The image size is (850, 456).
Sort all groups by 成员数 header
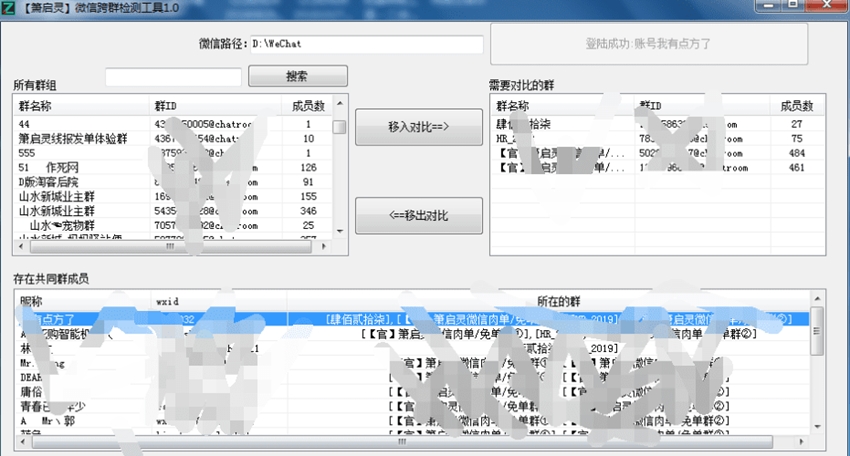pyautogui.click(x=308, y=106)
